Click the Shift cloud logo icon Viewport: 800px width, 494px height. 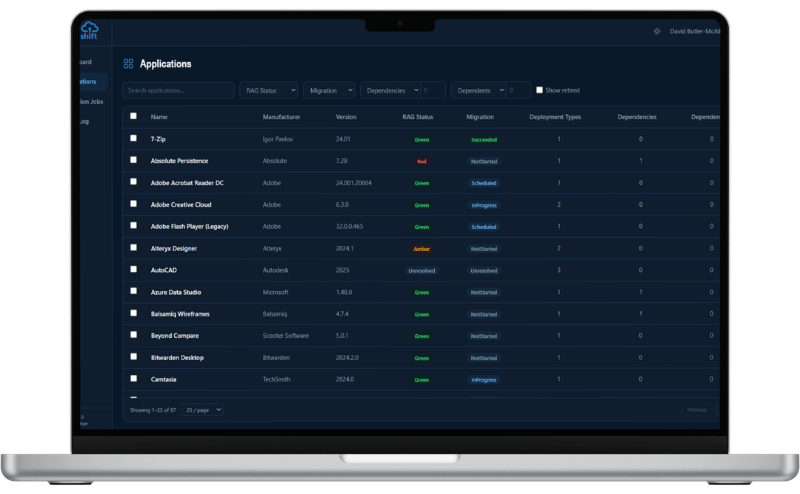(91, 30)
